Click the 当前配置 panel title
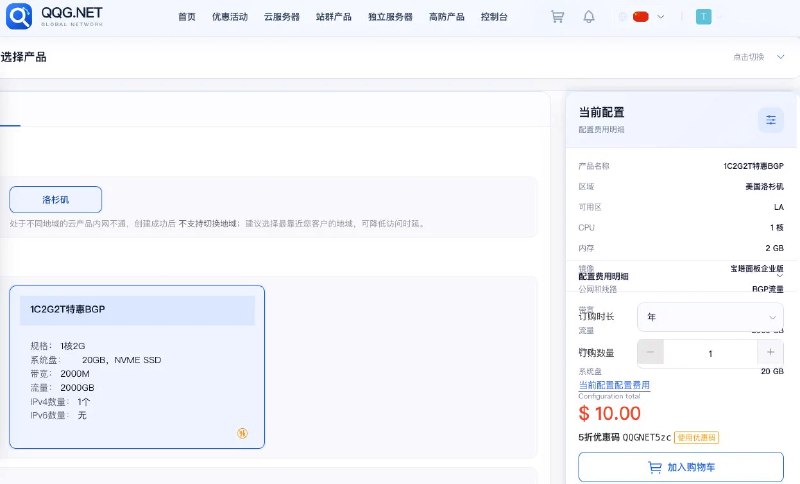Viewport: 800px width, 484px height. pyautogui.click(x=602, y=112)
